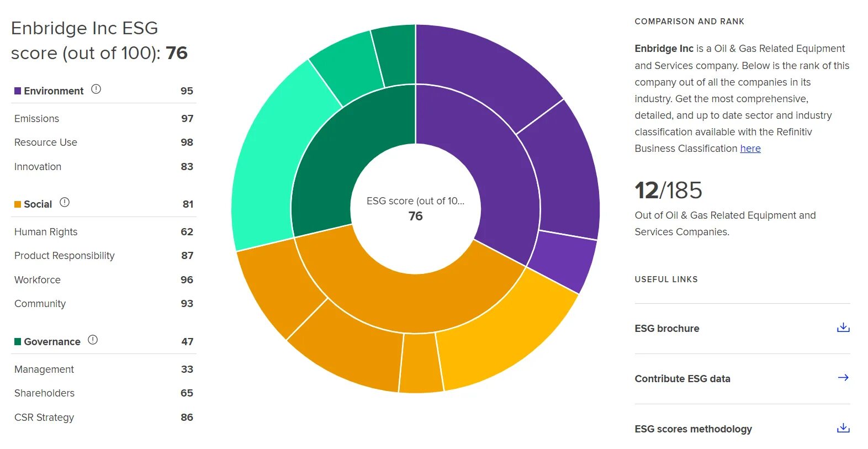This screenshot has height=449, width=868.
Task: Click the Shareholders row label
Action: click(x=44, y=393)
